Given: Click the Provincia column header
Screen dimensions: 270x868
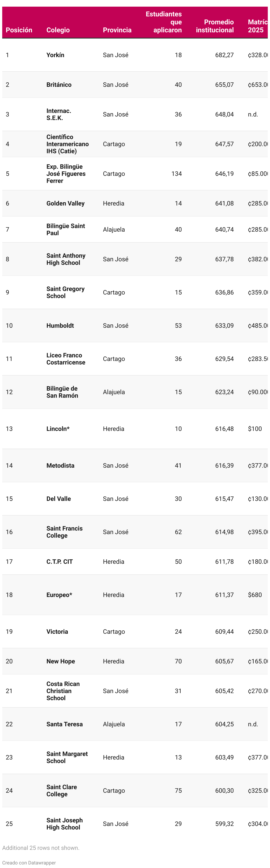Looking at the screenshot, I should coord(117,30).
